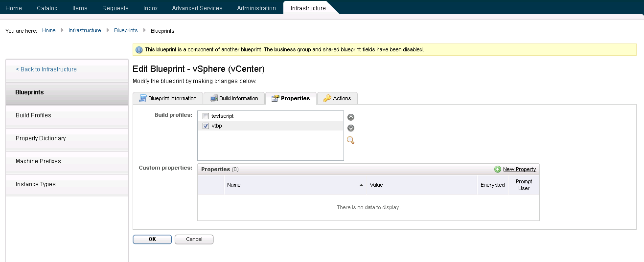Click the New Property link
This screenshot has width=644, height=262.
point(519,169)
